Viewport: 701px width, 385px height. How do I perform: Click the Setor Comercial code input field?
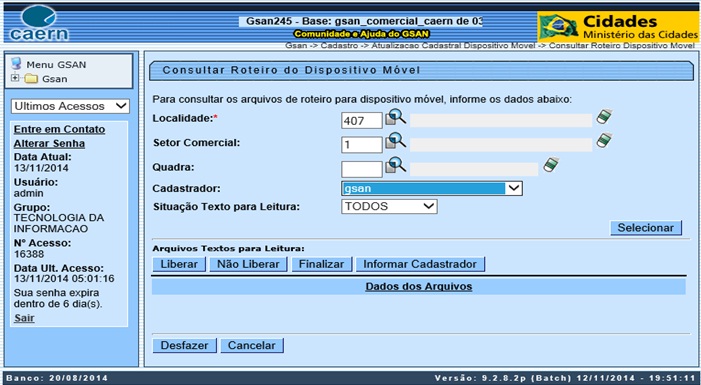(x=362, y=145)
